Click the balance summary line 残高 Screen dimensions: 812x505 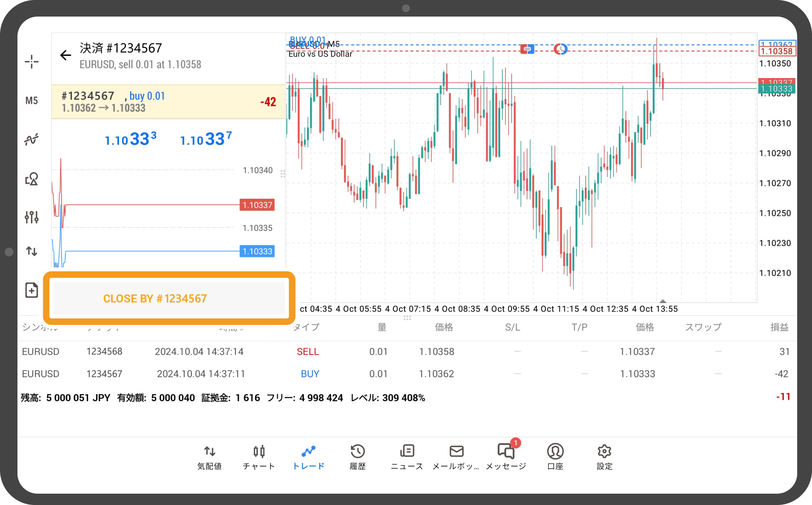223,398
